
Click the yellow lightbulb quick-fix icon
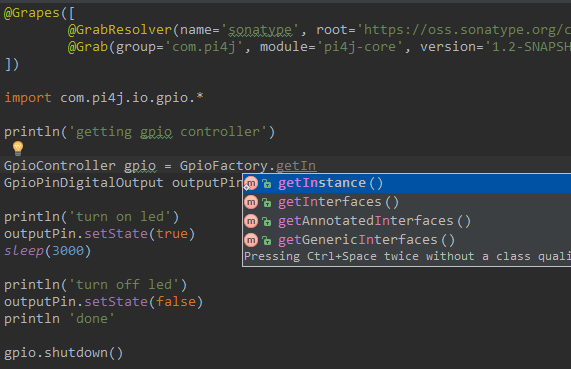pos(18,148)
